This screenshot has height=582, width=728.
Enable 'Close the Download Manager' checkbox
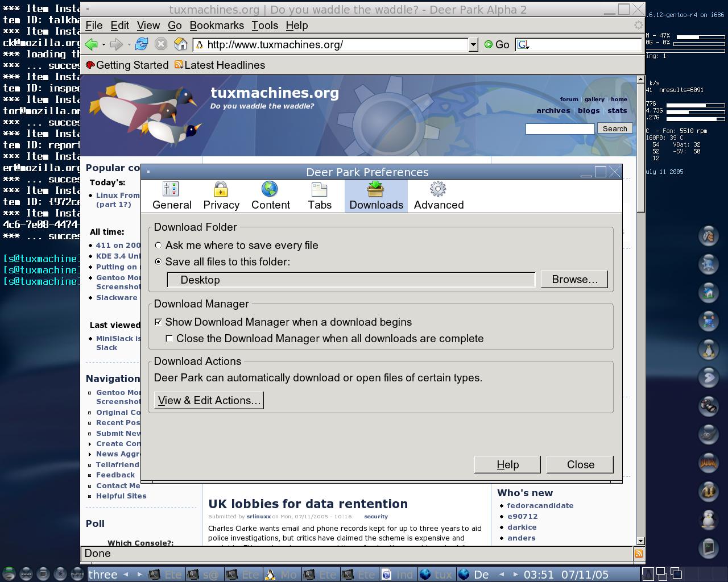(325, 339)
